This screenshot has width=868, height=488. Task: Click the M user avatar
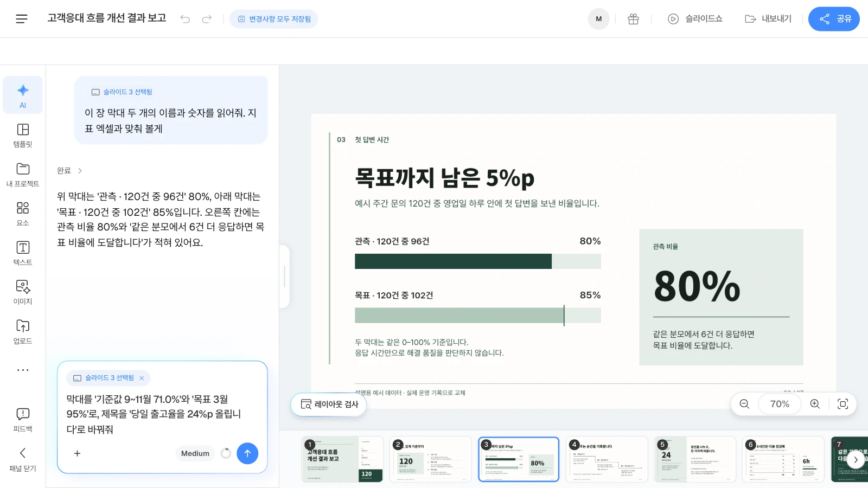pos(599,19)
